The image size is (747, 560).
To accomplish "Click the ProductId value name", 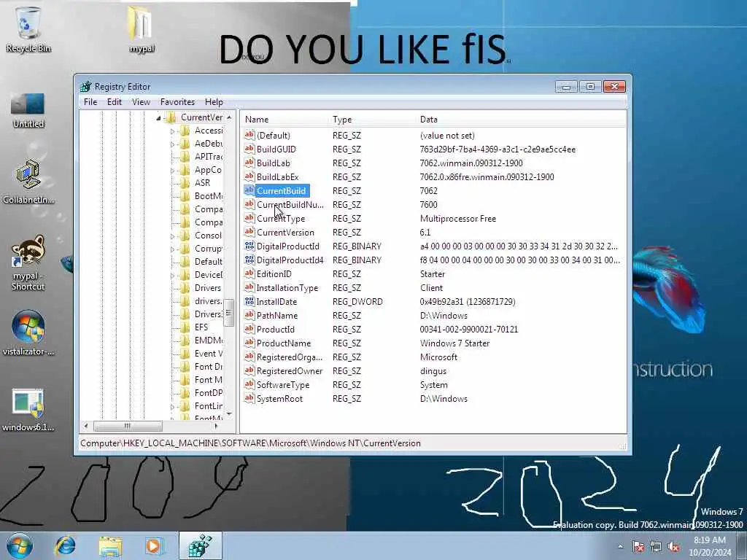I will coord(275,329).
